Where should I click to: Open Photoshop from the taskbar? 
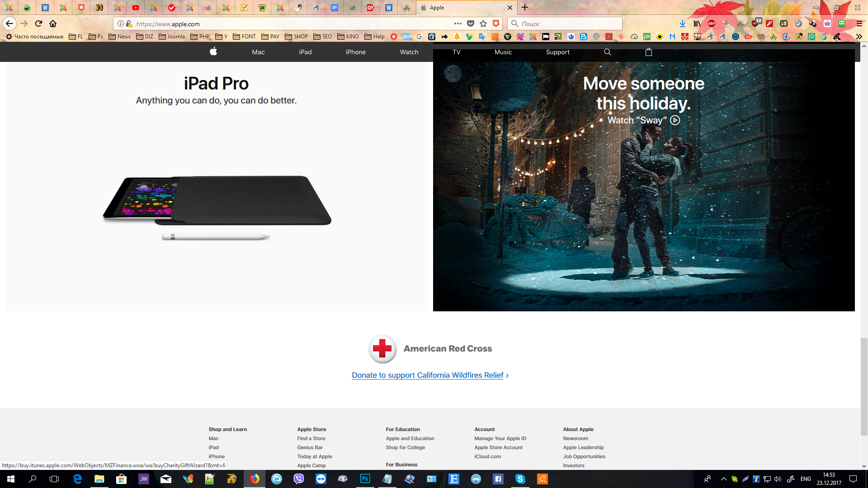tap(365, 479)
